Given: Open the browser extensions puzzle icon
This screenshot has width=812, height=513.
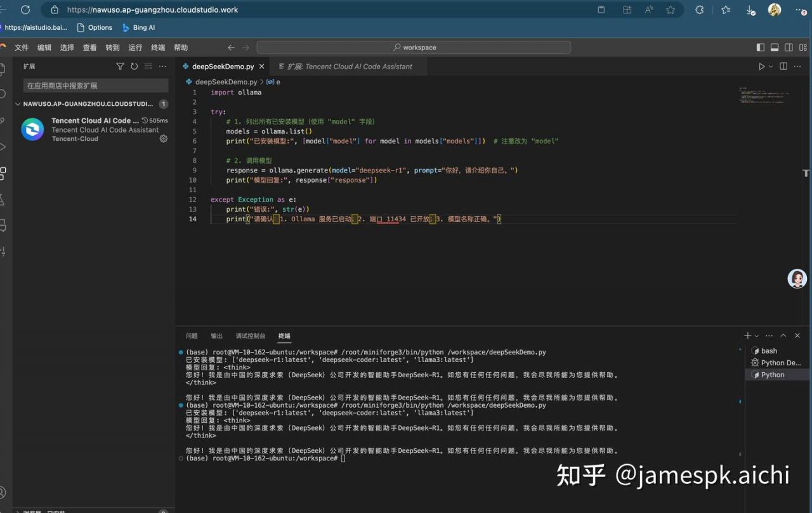Looking at the screenshot, I should pos(700,10).
